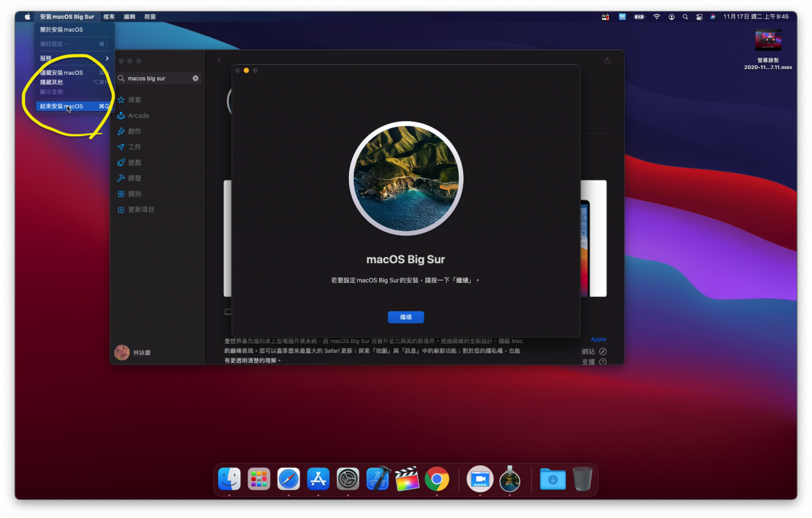812x518 pixels.
Task: Open 螢幕錄製 .mov file on desktop
Action: point(768,49)
